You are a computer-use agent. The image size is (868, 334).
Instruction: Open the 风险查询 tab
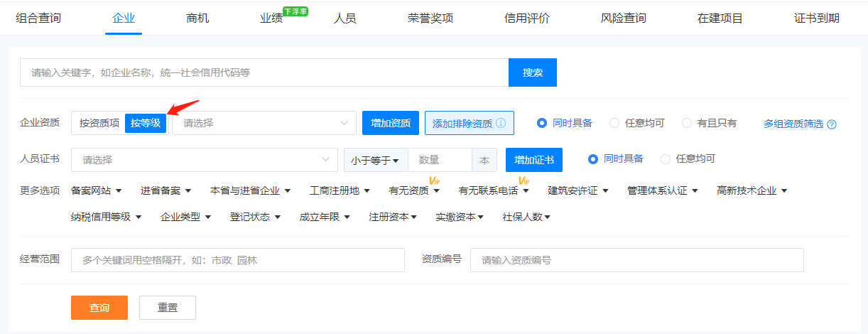[623, 18]
